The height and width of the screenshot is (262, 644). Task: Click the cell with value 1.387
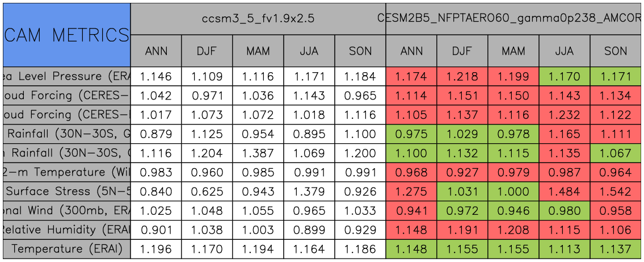click(x=258, y=153)
